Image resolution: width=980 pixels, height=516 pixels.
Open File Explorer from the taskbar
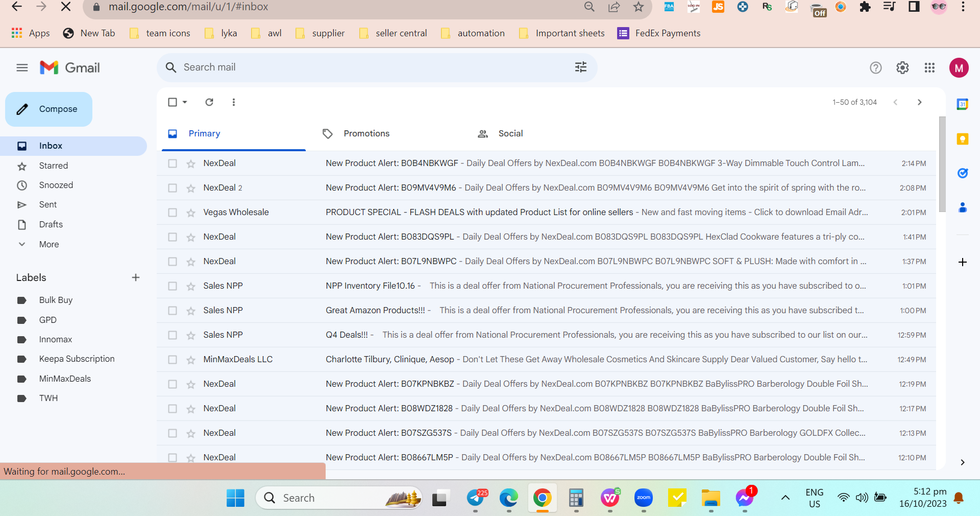(710, 498)
